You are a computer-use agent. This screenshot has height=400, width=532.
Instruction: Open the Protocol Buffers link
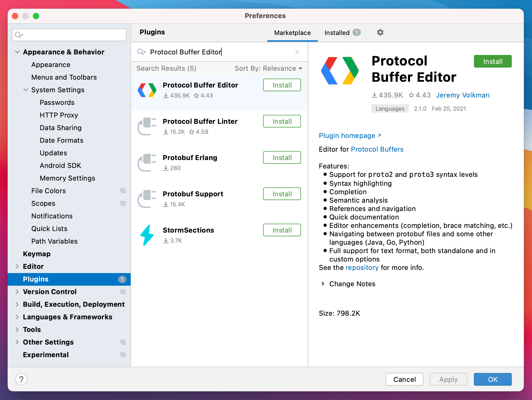[377, 149]
